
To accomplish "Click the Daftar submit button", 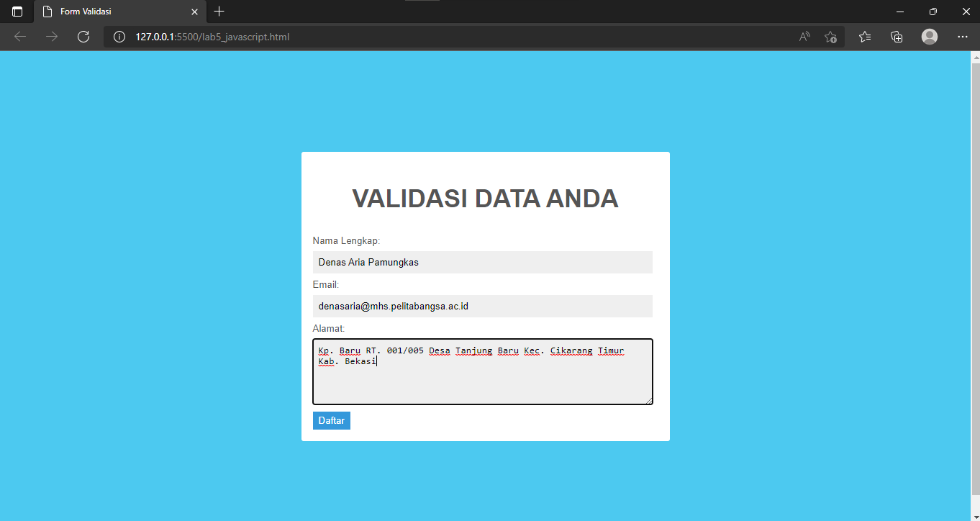I will pyautogui.click(x=331, y=420).
